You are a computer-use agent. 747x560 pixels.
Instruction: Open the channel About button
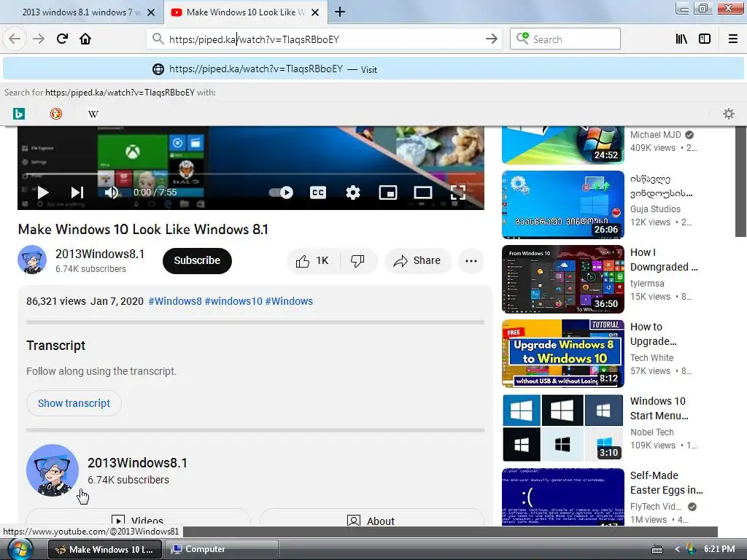click(x=371, y=519)
